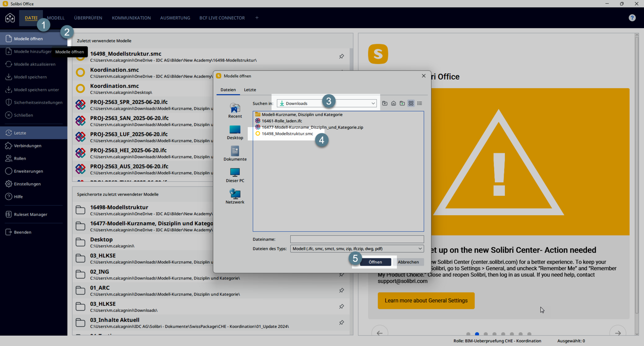Image resolution: width=644 pixels, height=346 pixels.
Task: Pin the 03_HLKSE Downloads storage location
Action: tap(342, 307)
